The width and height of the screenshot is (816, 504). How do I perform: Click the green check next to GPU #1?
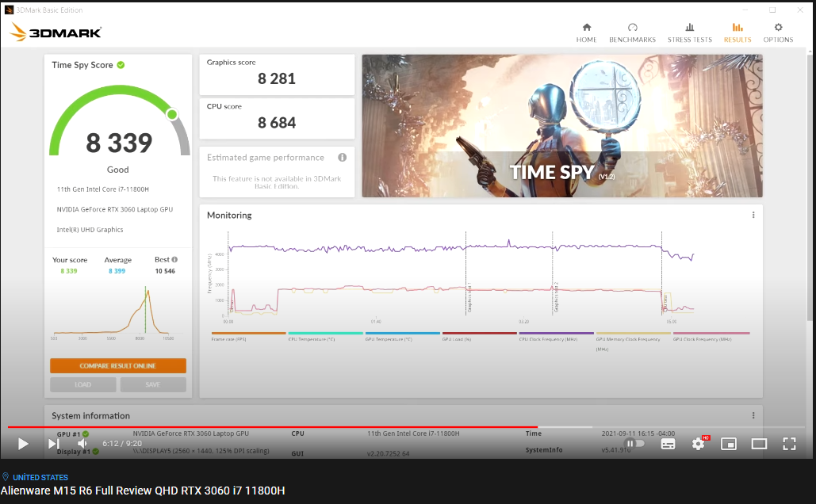[x=86, y=433]
